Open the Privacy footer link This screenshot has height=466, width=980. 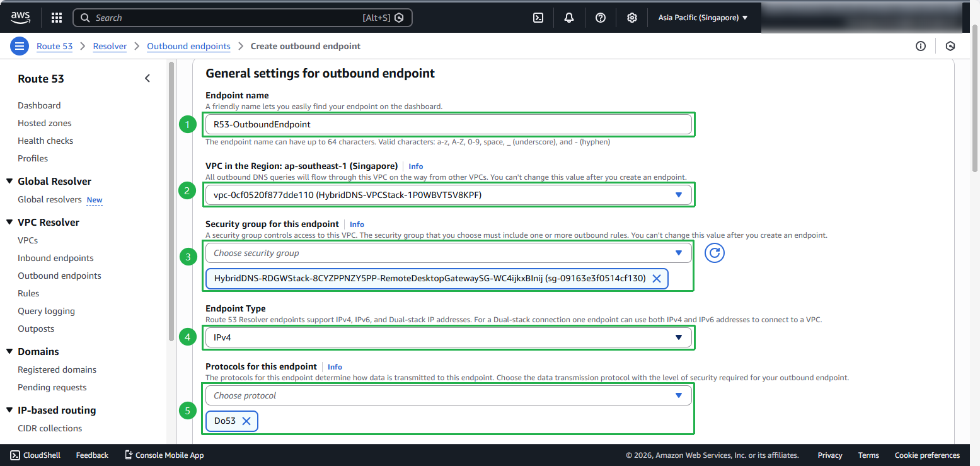click(830, 455)
